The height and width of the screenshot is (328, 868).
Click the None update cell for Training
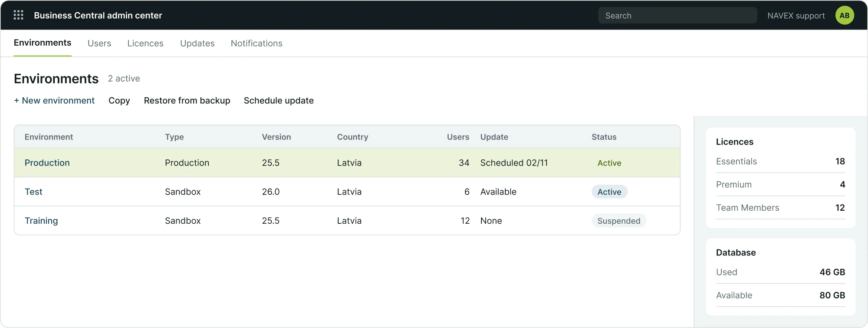point(491,221)
